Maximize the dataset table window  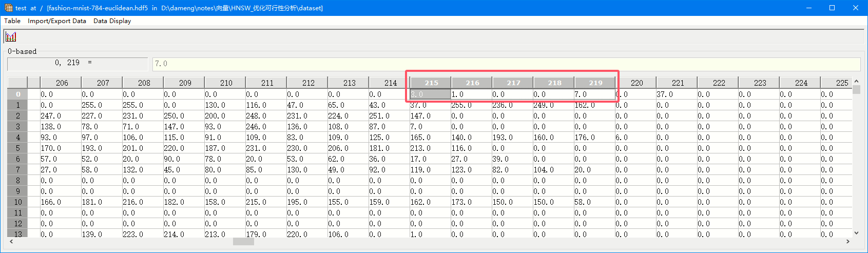point(832,8)
